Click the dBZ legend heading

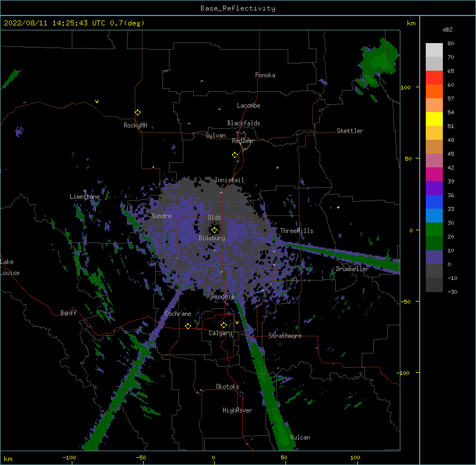coord(447,30)
